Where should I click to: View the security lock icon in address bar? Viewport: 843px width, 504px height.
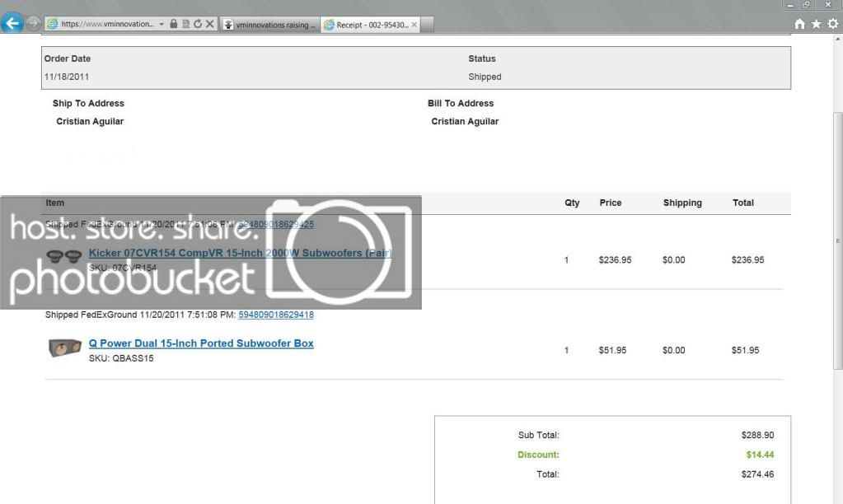tap(173, 24)
